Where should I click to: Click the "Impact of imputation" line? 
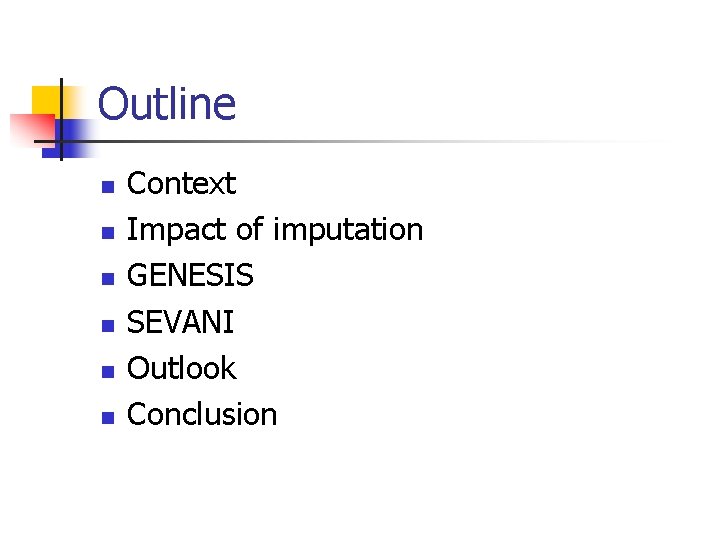point(275,230)
